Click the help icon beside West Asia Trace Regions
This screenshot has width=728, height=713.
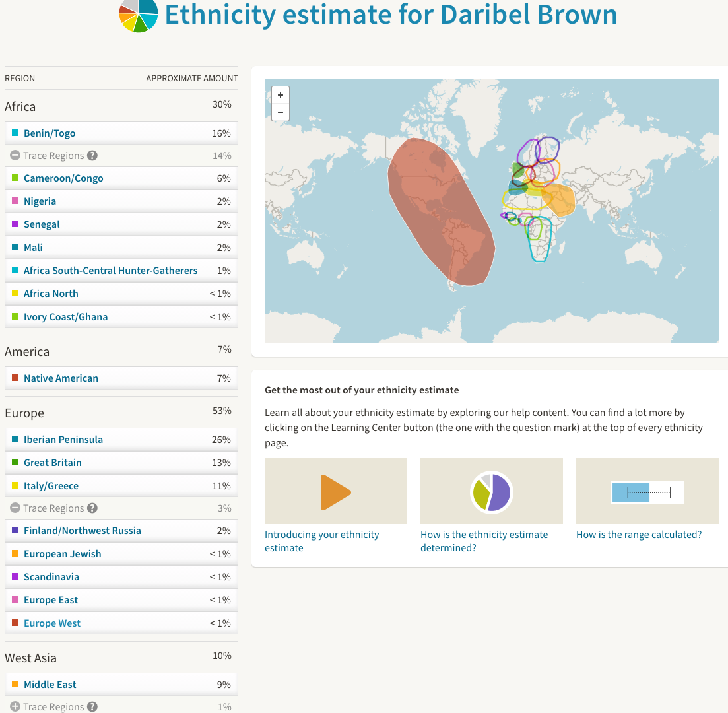tap(92, 706)
